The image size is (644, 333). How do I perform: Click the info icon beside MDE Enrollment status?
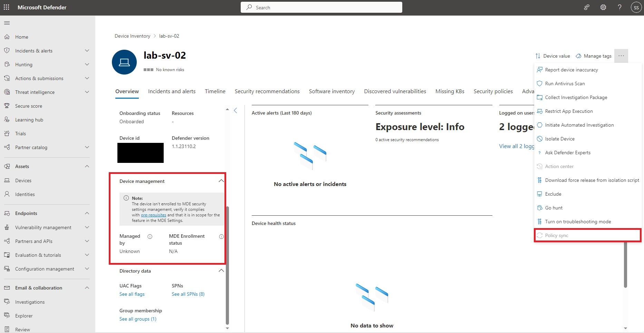[221, 236]
